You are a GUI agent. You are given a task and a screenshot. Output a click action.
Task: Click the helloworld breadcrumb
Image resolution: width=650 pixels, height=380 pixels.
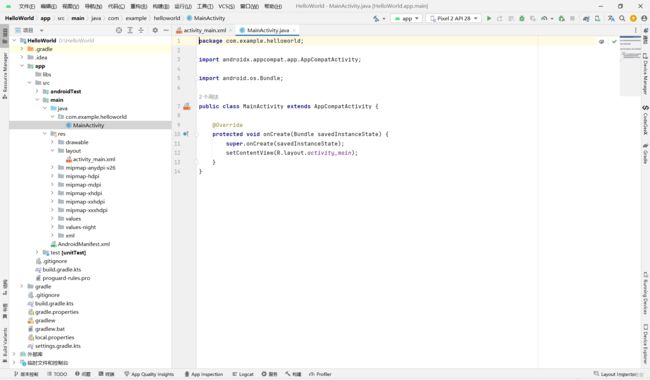click(167, 18)
